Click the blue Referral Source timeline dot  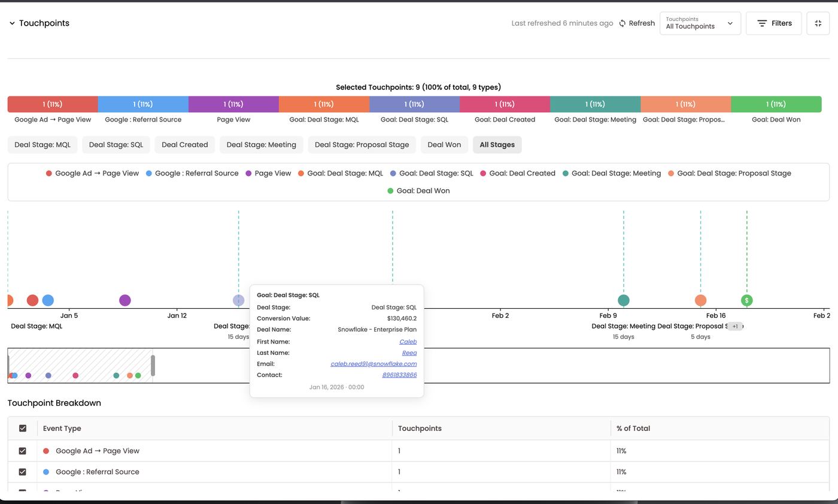tap(48, 300)
